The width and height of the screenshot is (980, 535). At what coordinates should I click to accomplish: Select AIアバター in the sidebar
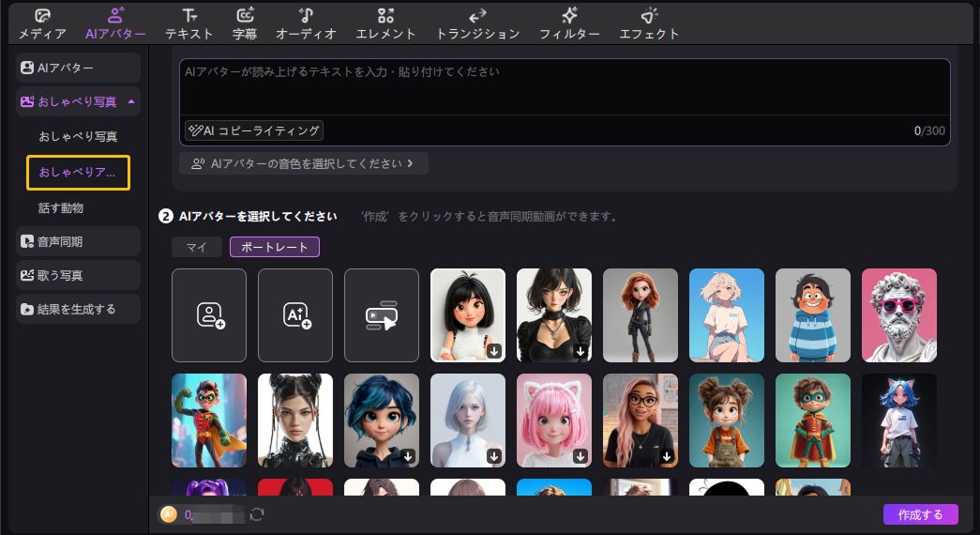pos(78,68)
